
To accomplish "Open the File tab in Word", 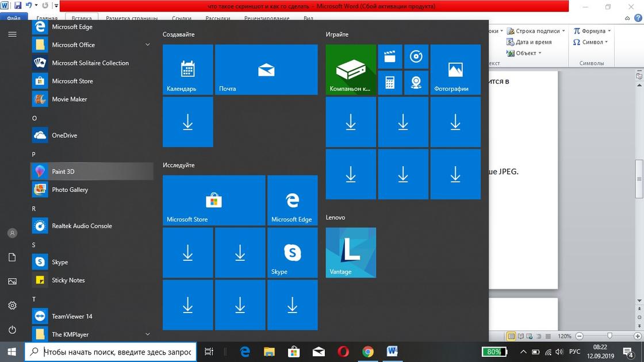I will pos(14,18).
